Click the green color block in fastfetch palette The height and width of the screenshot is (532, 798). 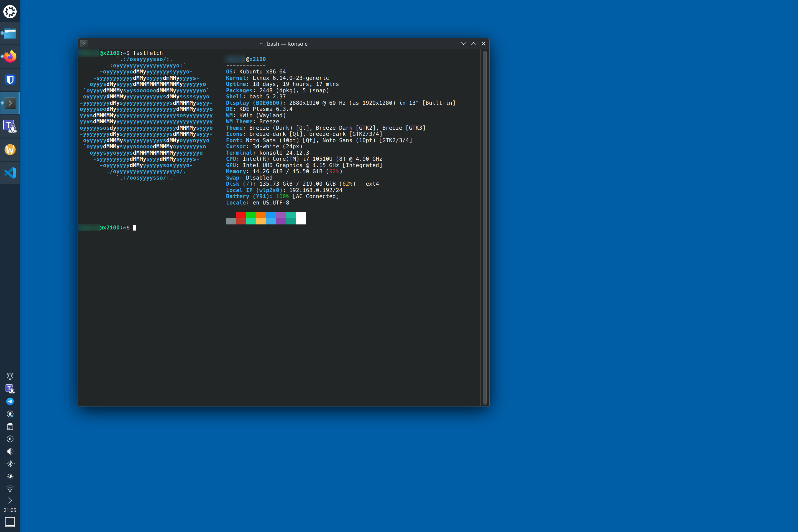(x=251, y=215)
